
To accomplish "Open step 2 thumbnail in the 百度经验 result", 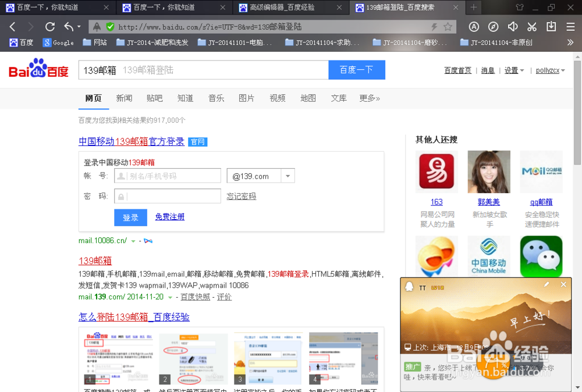I will pyautogui.click(x=193, y=359).
